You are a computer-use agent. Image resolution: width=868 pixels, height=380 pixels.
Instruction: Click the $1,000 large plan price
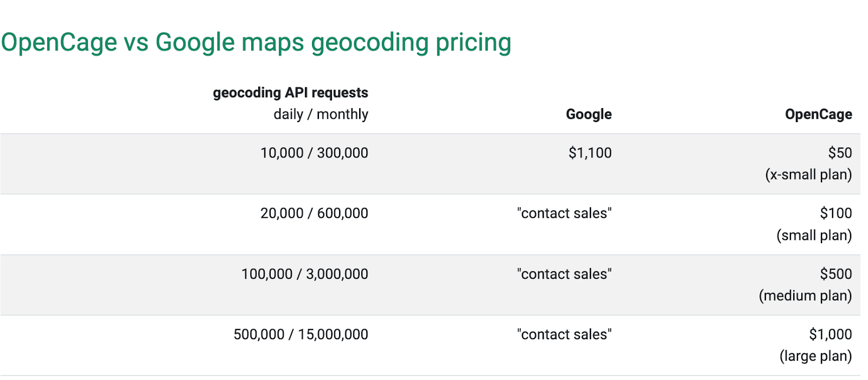831,334
